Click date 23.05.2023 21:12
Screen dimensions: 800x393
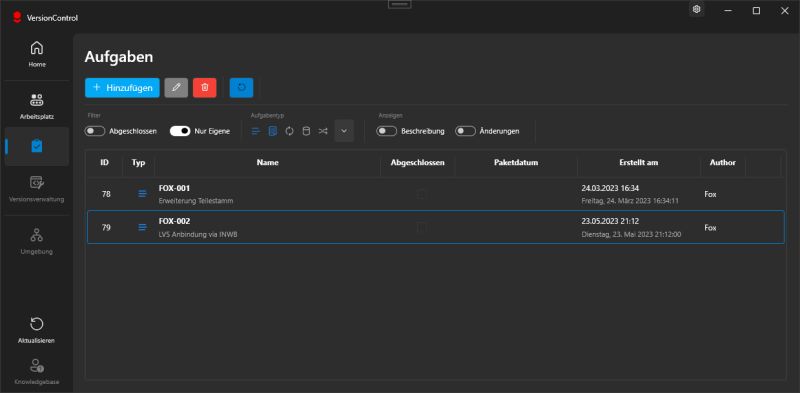[x=610, y=221]
